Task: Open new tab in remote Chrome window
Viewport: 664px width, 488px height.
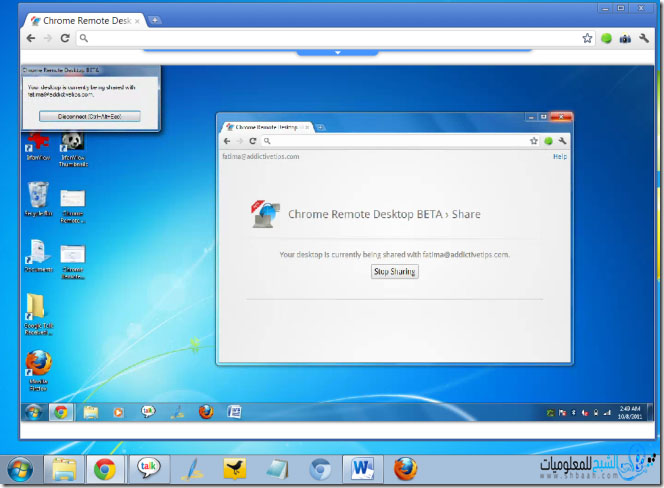Action: coord(321,127)
